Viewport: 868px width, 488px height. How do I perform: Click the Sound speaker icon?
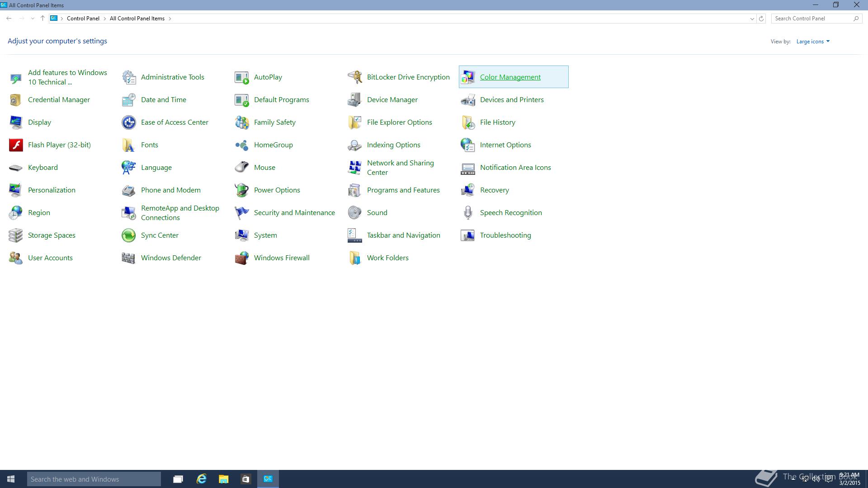(355, 213)
